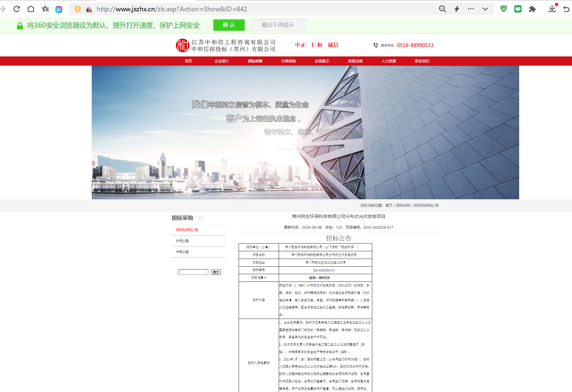The height and width of the screenshot is (392, 572).
Task: Click the 招标内容 row label
Action: [259, 300]
